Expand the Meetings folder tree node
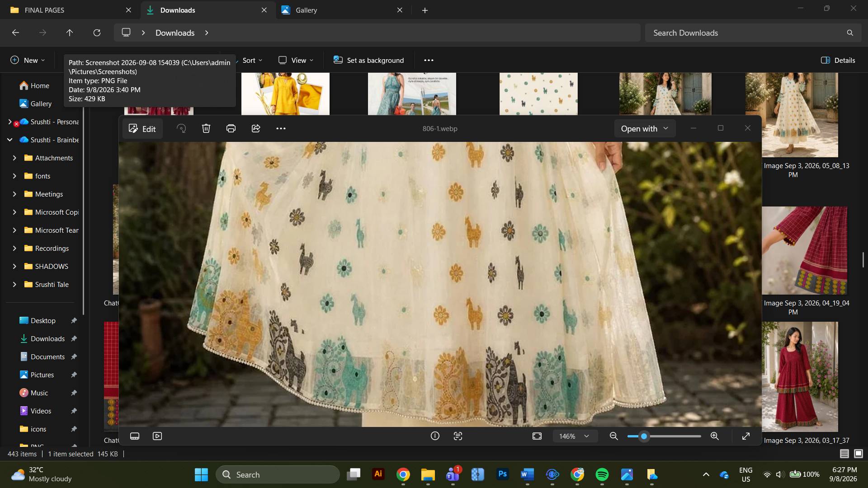This screenshot has width=868, height=488. tap(14, 194)
